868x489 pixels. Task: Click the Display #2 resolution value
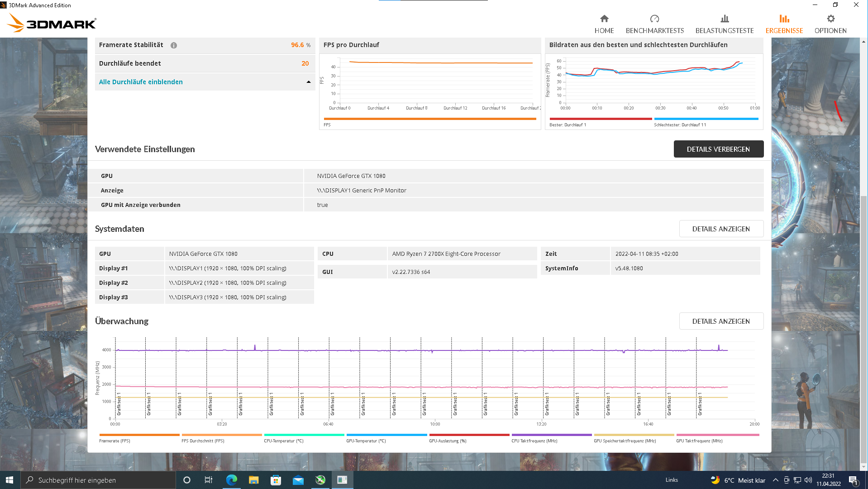(x=228, y=283)
